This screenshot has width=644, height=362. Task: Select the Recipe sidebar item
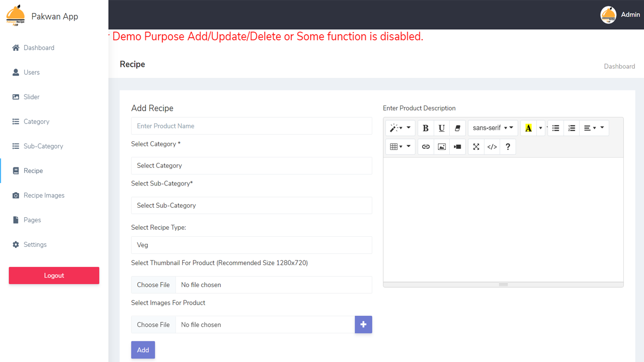click(54, 171)
